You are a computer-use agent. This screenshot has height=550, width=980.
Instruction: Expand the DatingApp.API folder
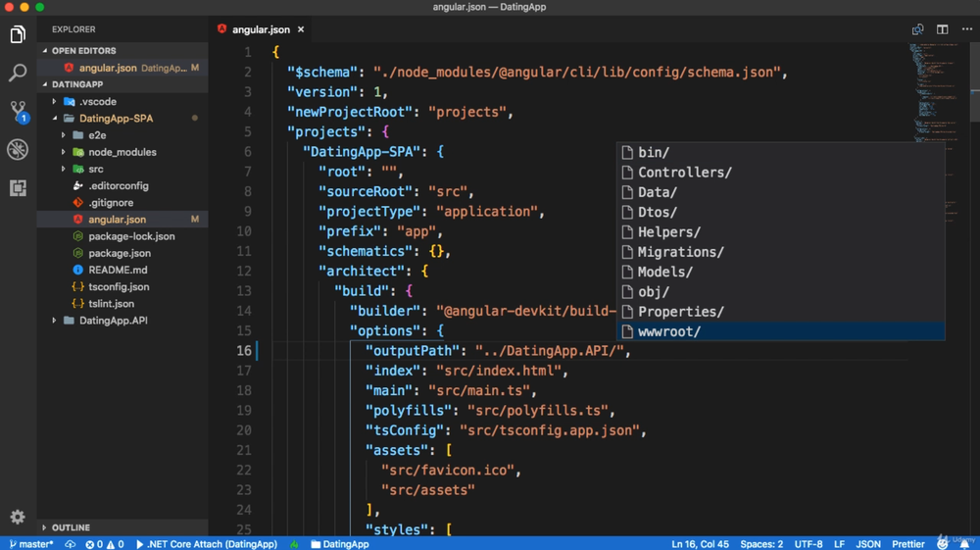[122, 320]
